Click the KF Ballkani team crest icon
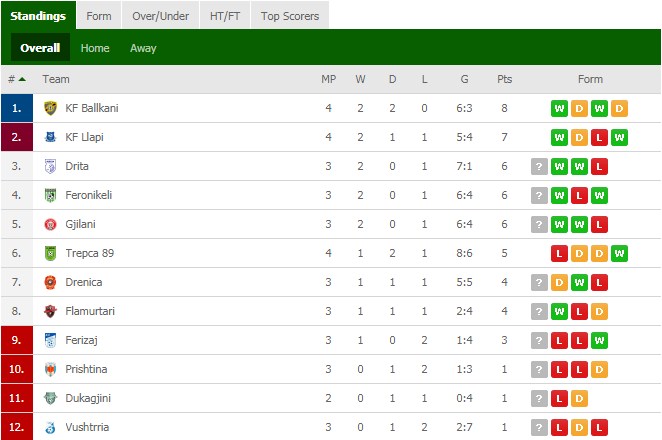The height and width of the screenshot is (440, 662). coord(50,108)
